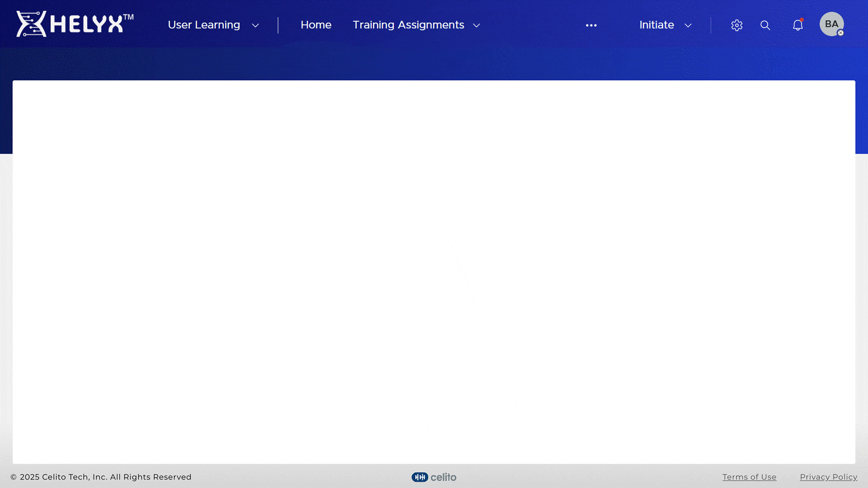
Task: Open the three-dot more options menu
Action: pos(591,25)
